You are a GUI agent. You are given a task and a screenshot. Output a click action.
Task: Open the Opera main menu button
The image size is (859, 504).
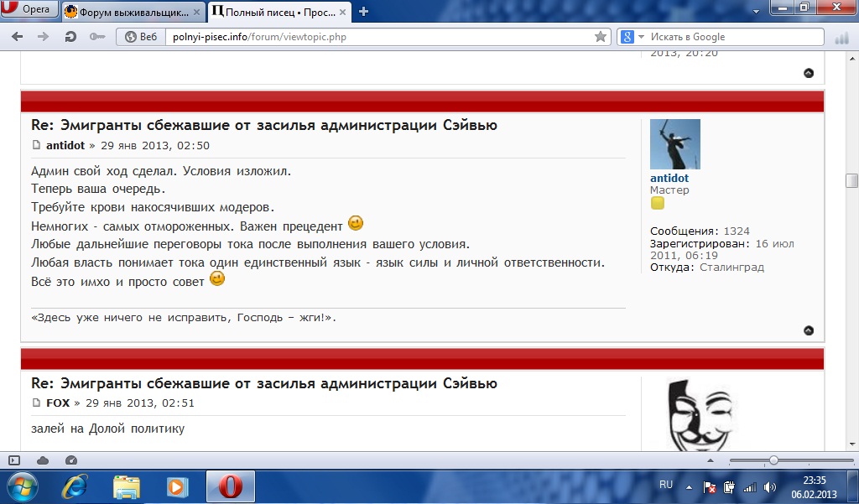29,8
